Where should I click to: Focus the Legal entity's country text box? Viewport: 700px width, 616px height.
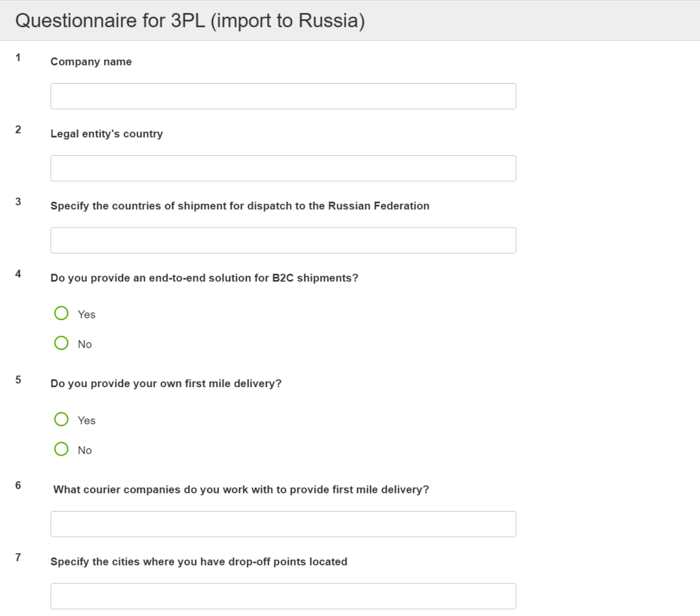pos(283,168)
